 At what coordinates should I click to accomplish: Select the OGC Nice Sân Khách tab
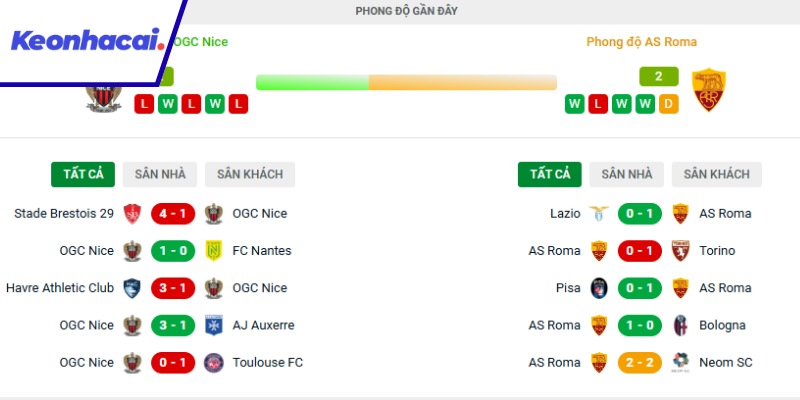click(250, 174)
